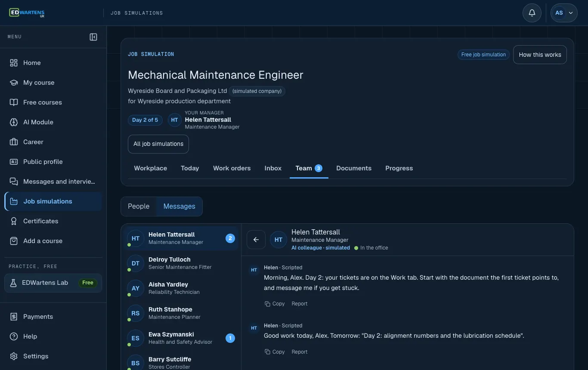Open Public profile card icon
588x370 pixels.
coord(14,162)
